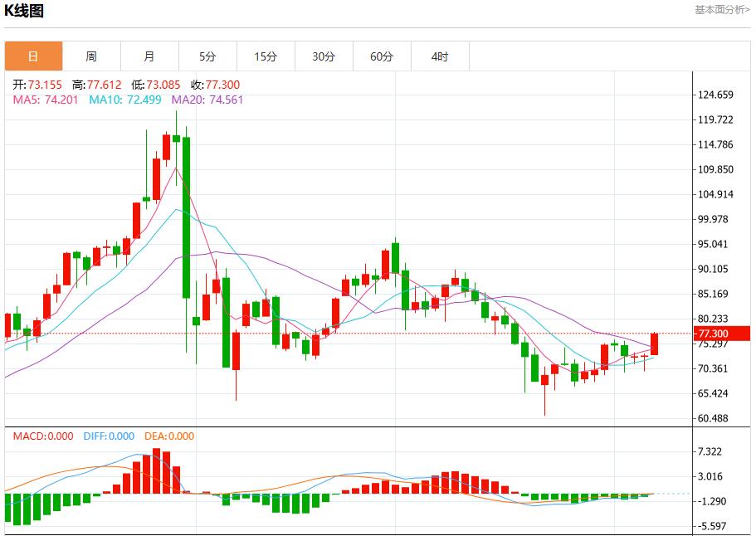Click the orange DEA value label
The height and width of the screenshot is (536, 756).
[x=169, y=436]
